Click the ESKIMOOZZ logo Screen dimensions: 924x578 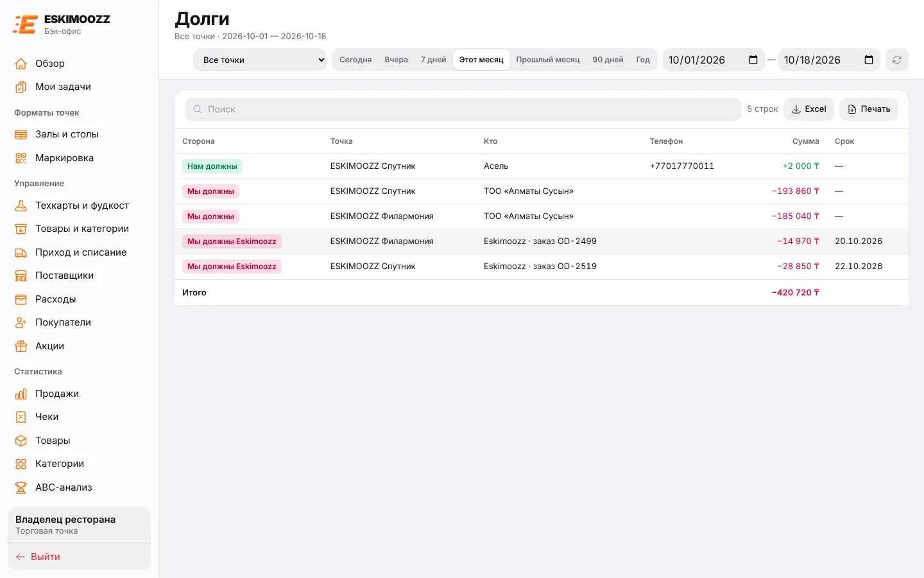[62, 24]
